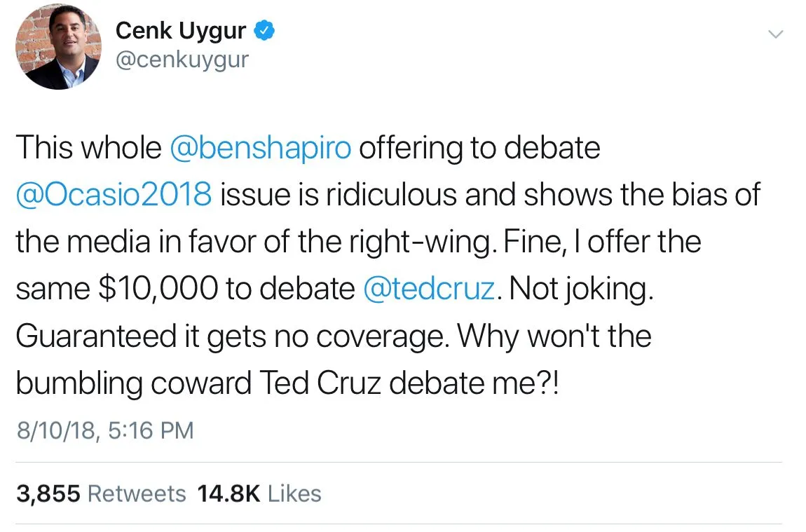This screenshot has height=532, width=806.
Task: Click the verified badge next to Cenk Uygur
Action: coord(264,30)
